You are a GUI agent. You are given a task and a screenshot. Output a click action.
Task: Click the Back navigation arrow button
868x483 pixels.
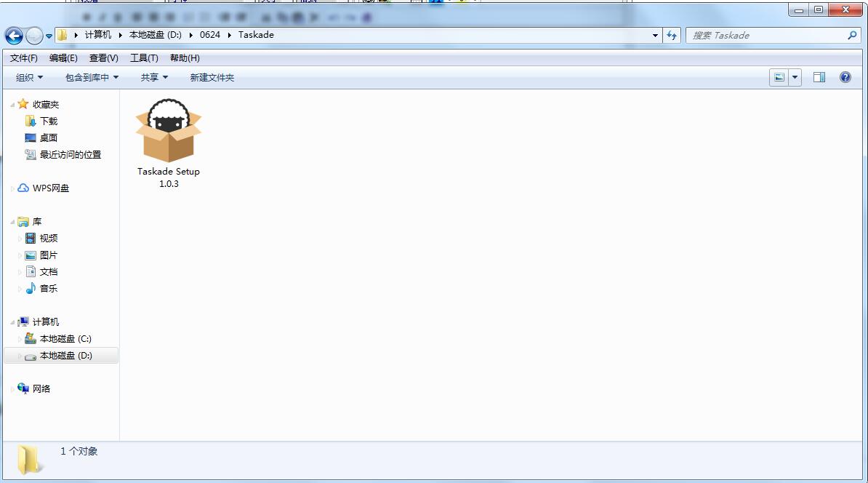coord(14,36)
